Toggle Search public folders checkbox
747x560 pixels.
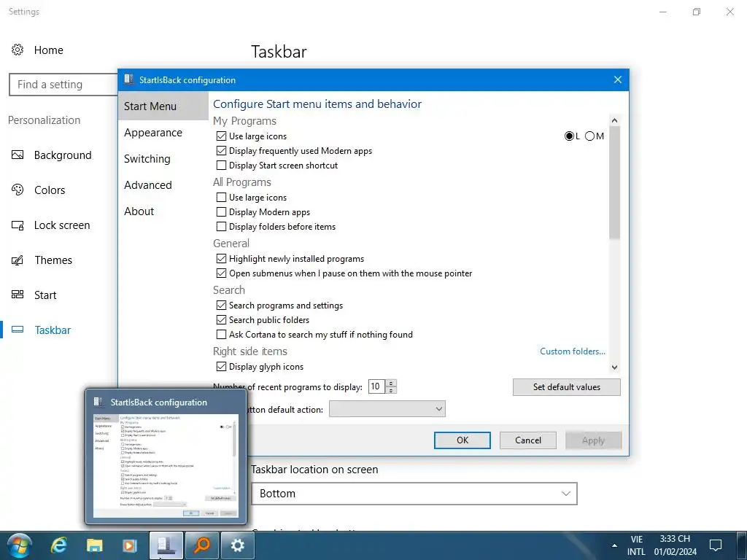coord(221,320)
